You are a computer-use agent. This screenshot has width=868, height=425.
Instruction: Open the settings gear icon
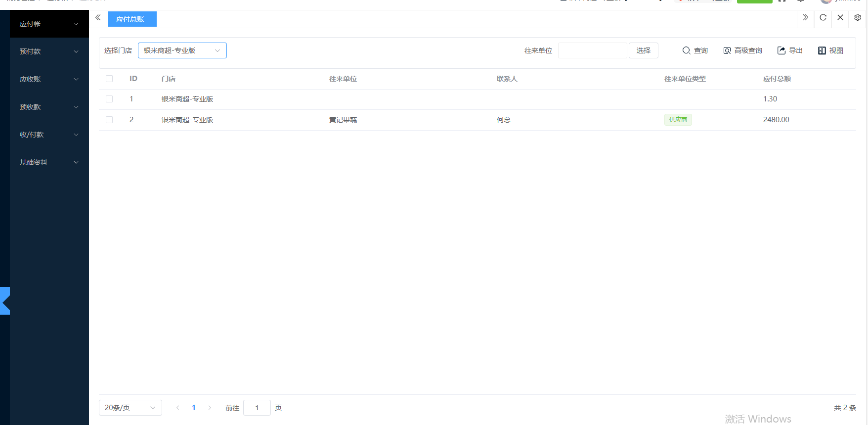pyautogui.click(x=858, y=18)
